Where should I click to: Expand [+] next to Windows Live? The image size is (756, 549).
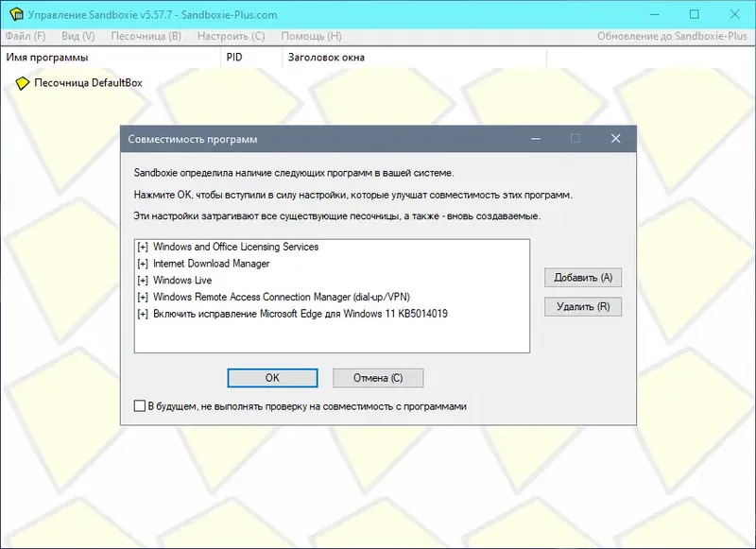pos(143,280)
